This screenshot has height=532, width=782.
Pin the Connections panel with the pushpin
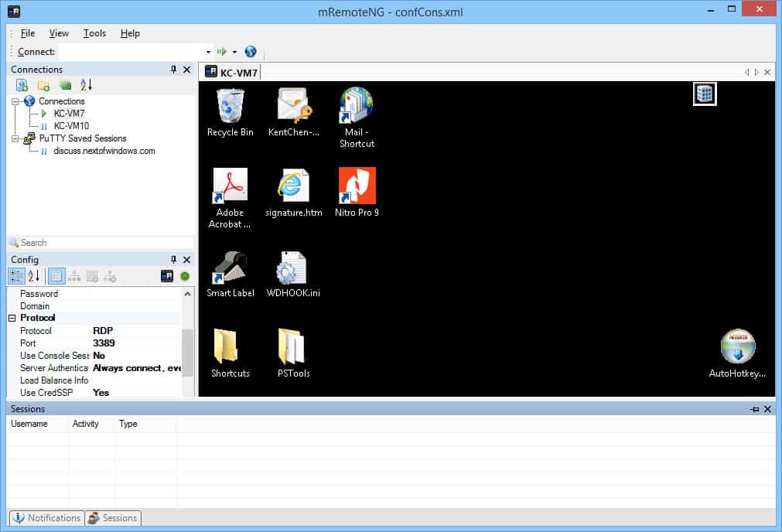tap(173, 70)
